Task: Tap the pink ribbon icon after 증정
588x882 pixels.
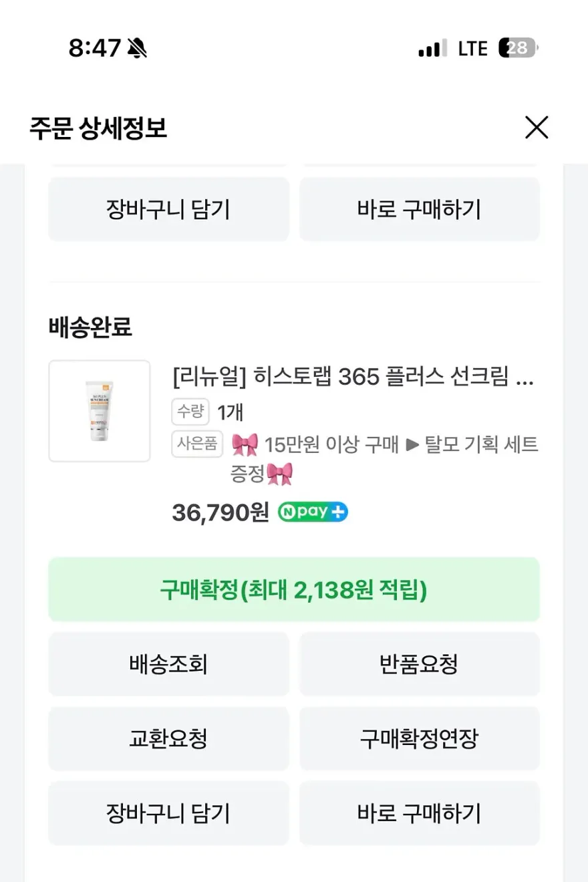Action: pos(280,474)
